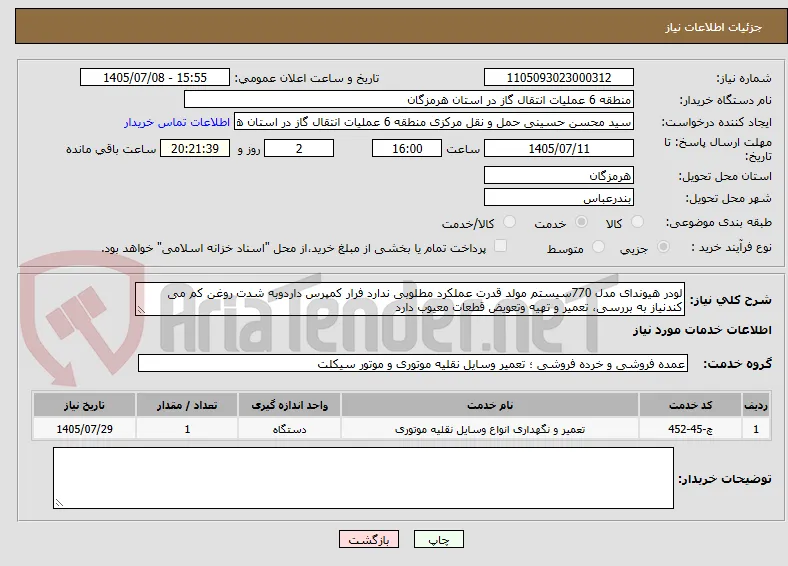Click the واحد اندازه گیری column header
The width and height of the screenshot is (788, 566).
289,405
